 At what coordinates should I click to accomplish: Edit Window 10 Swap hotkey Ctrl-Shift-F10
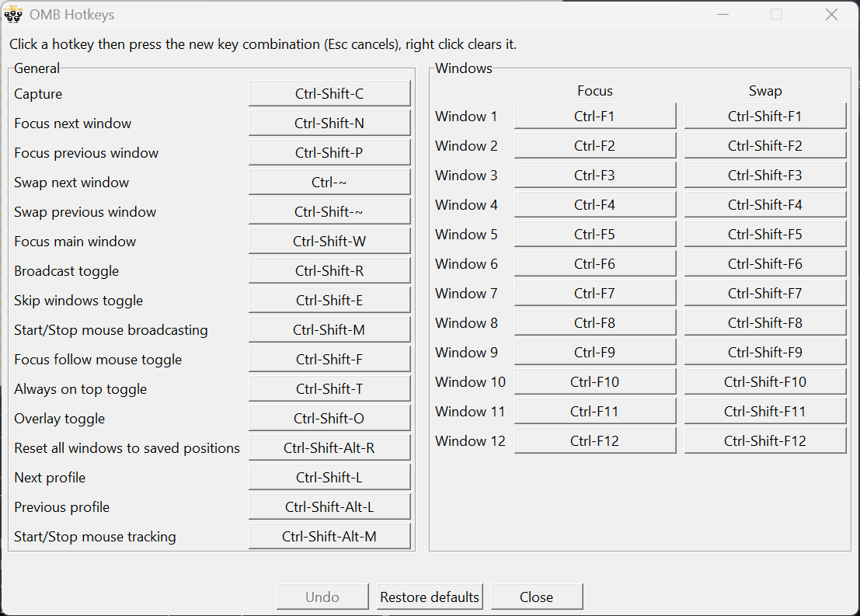click(x=765, y=382)
